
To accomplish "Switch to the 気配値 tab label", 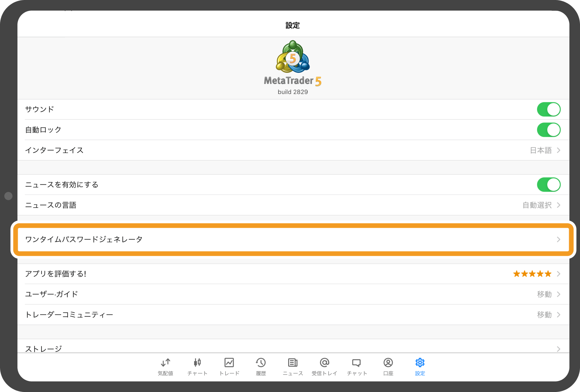I will (x=165, y=373).
